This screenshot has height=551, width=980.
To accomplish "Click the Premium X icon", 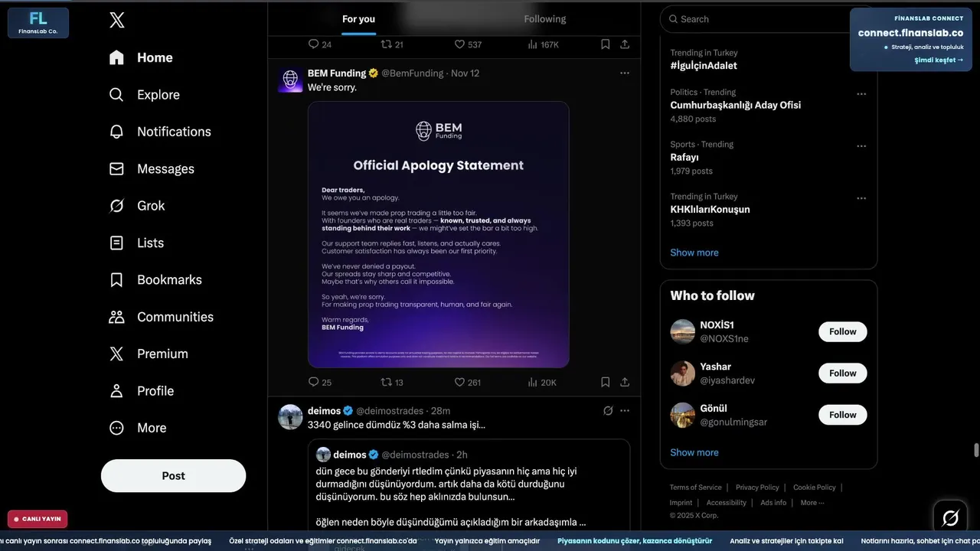I will point(116,354).
